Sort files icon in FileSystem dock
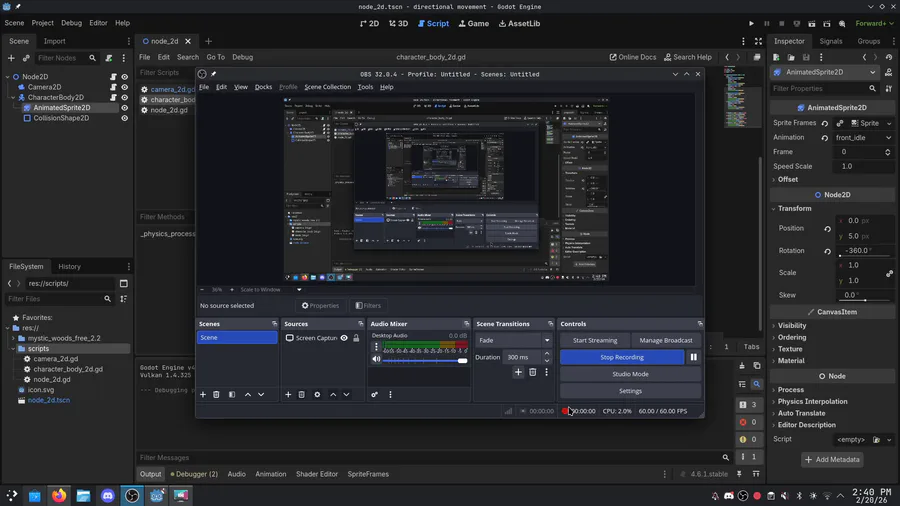Screen dimensions: 900x506 (123, 299)
